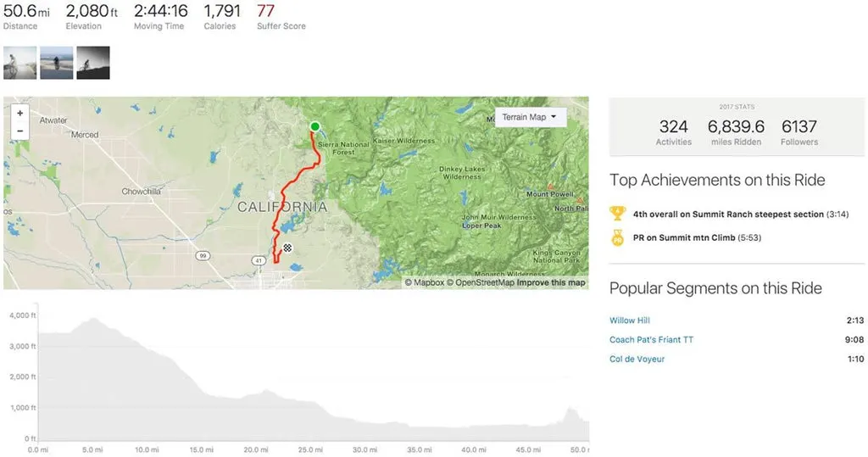868x457 pixels.
Task: Click the Highway 41 shield on map
Action: (x=259, y=260)
